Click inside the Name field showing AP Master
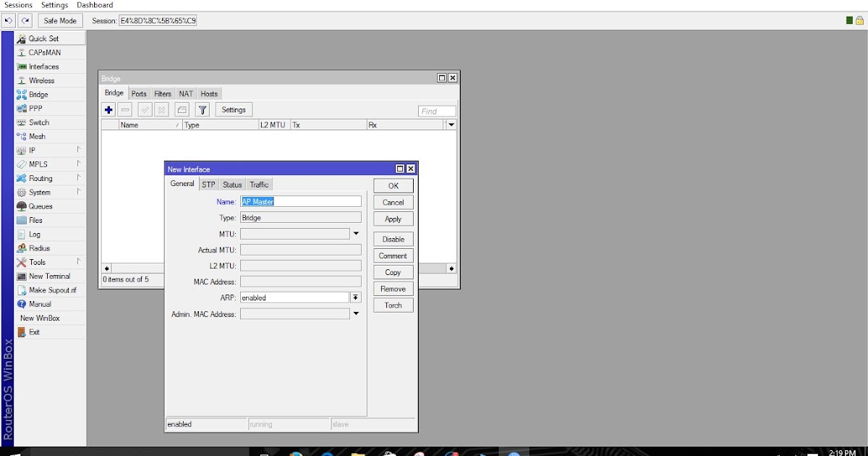The image size is (868, 456). [300, 201]
